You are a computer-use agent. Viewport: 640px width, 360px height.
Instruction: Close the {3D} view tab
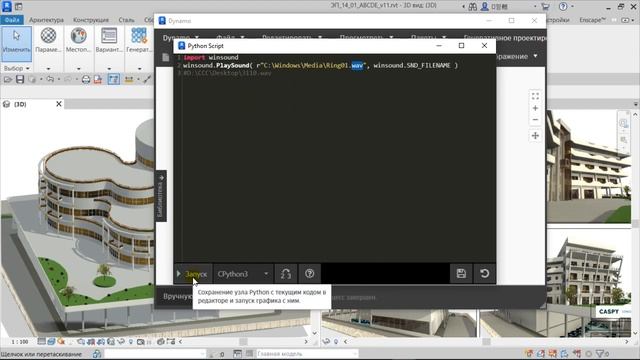[x=59, y=104]
